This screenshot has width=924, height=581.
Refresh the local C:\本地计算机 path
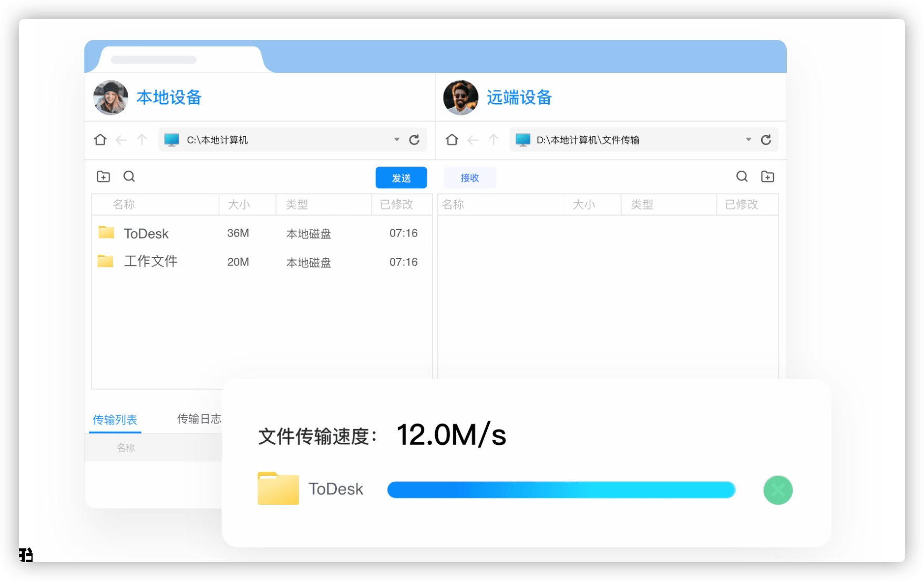(414, 140)
